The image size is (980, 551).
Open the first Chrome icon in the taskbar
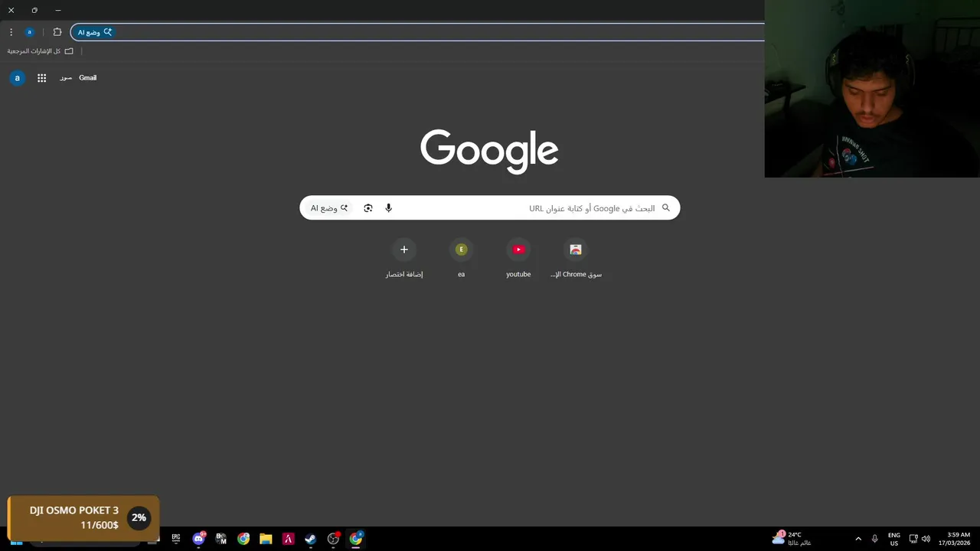point(243,539)
